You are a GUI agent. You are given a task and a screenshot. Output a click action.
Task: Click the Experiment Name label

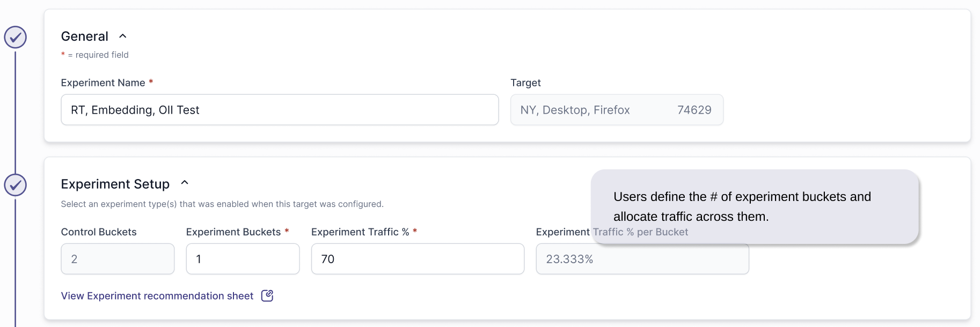tap(103, 83)
